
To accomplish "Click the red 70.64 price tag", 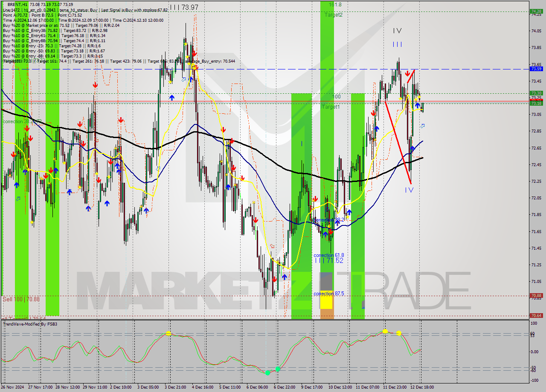I will click(536, 315).
